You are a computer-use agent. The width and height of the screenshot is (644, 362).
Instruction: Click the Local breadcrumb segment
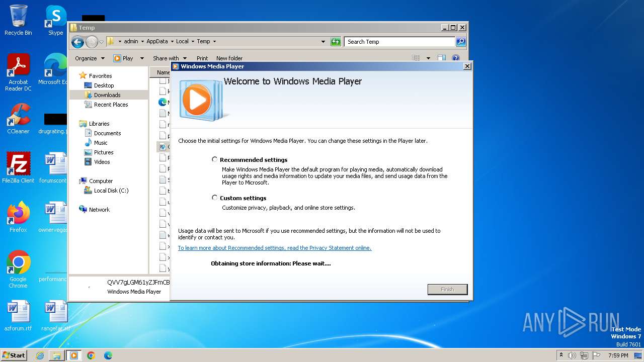(x=182, y=41)
